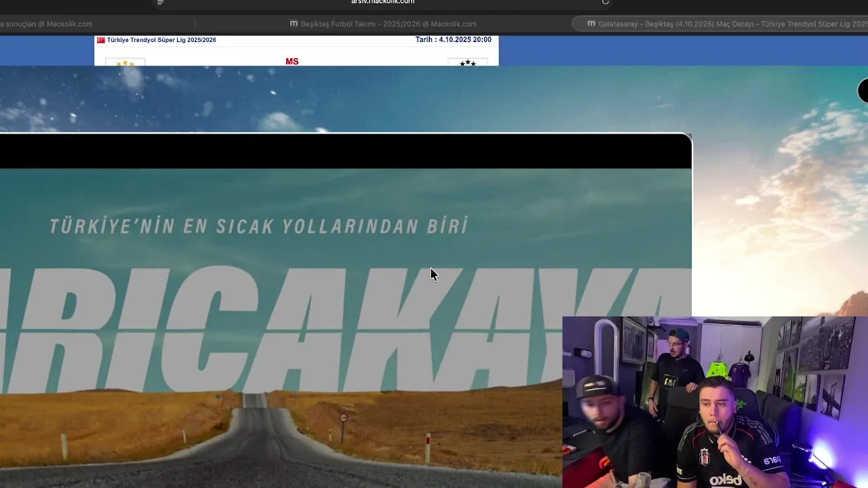Click the page reload icon in address bar
Screen dimensions: 868x488
point(605,2)
